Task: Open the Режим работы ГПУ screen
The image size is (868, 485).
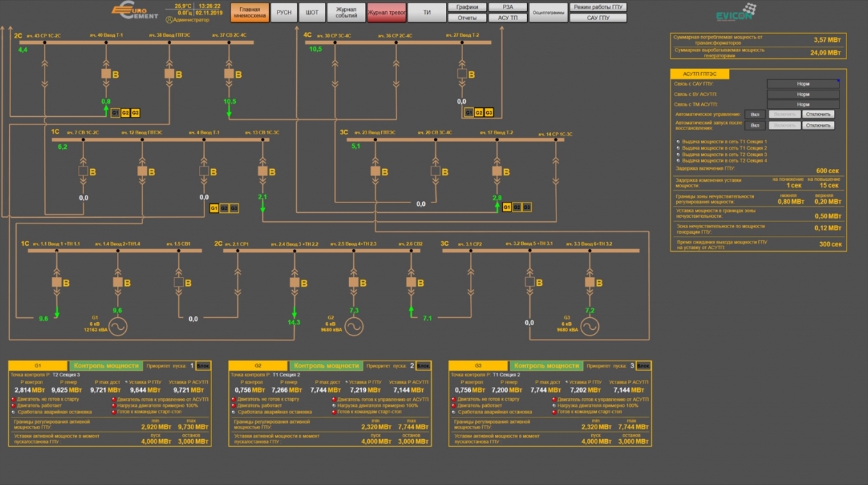Action: click(598, 7)
